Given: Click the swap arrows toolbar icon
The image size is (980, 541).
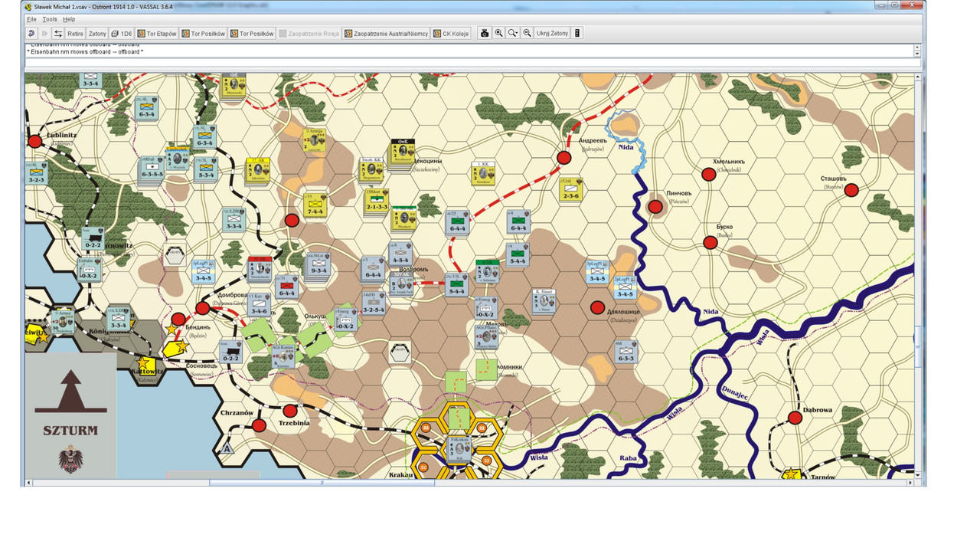Looking at the screenshot, I should pos(58,33).
